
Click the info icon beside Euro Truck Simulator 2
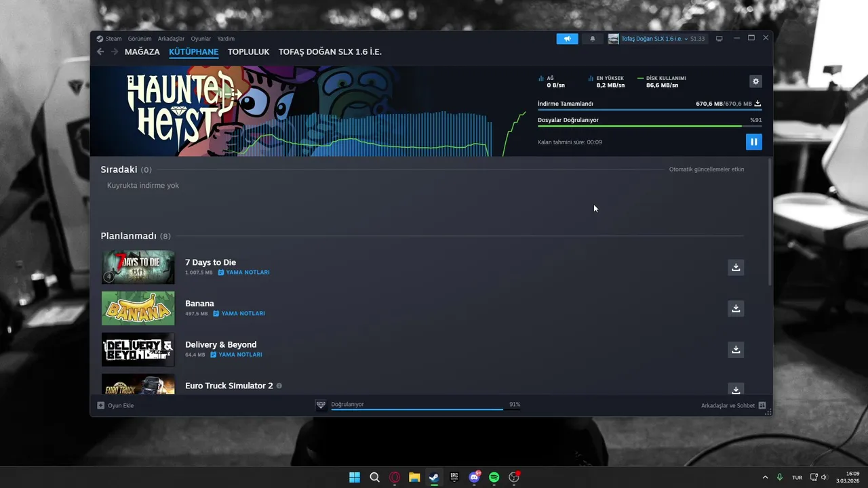click(279, 386)
